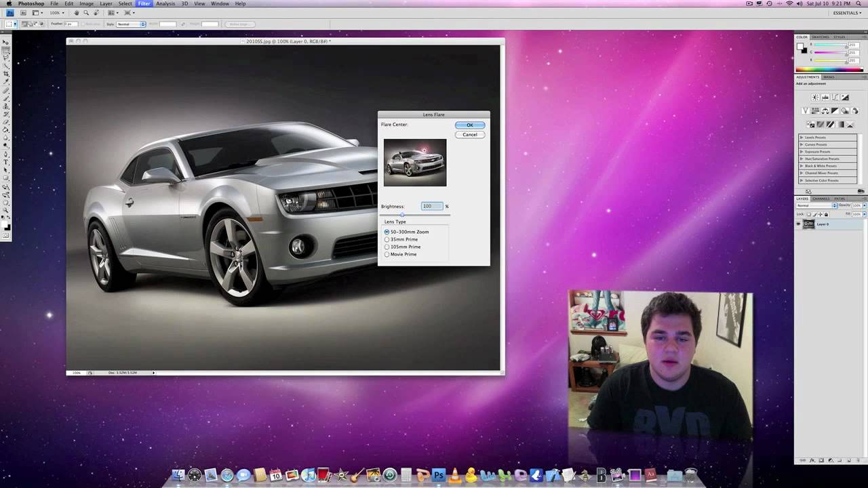868x488 pixels.
Task: Click the Hand tool in application bar
Action: click(76, 13)
